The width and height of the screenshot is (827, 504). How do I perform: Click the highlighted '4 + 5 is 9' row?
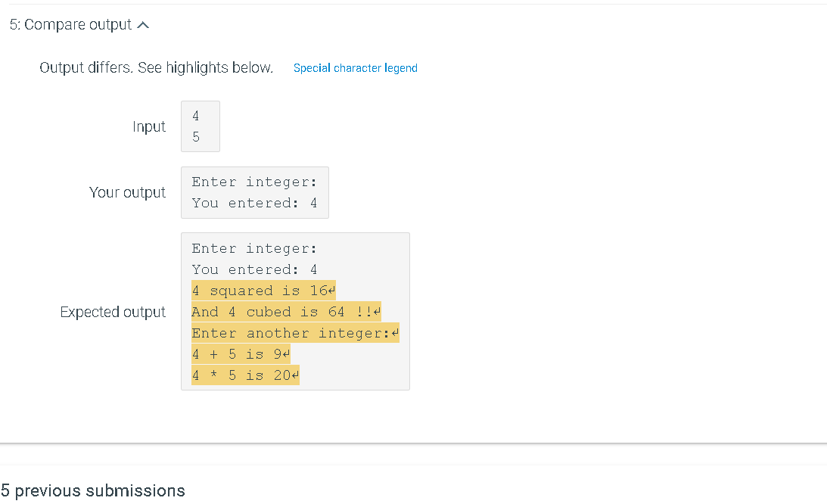(236, 354)
